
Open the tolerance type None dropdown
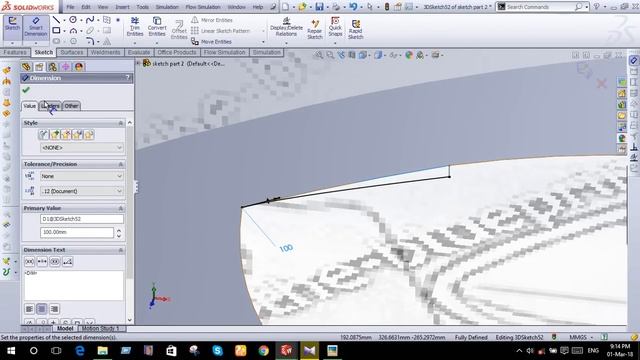[82, 176]
